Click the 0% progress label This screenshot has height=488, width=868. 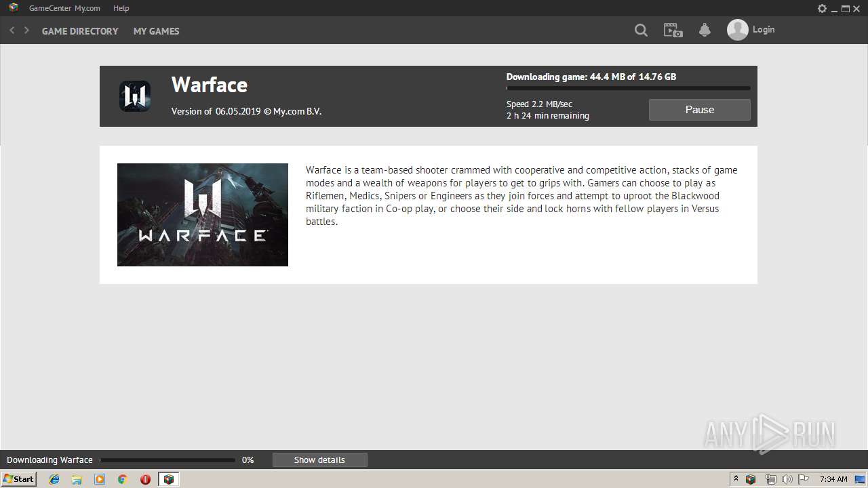tap(248, 460)
